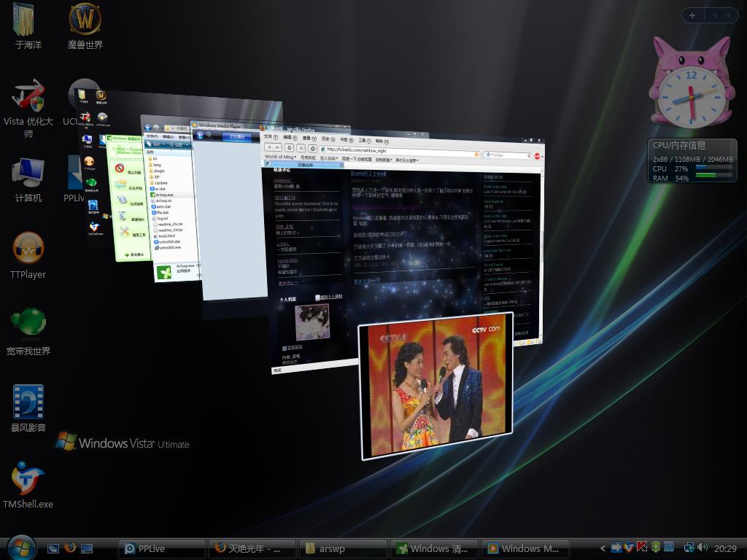Switch to arswp folder taskbar button
The image size is (747, 560).
342,548
